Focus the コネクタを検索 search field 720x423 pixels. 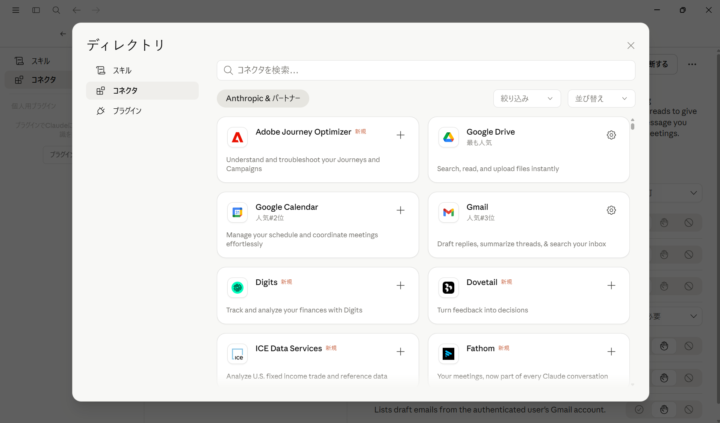coord(426,70)
